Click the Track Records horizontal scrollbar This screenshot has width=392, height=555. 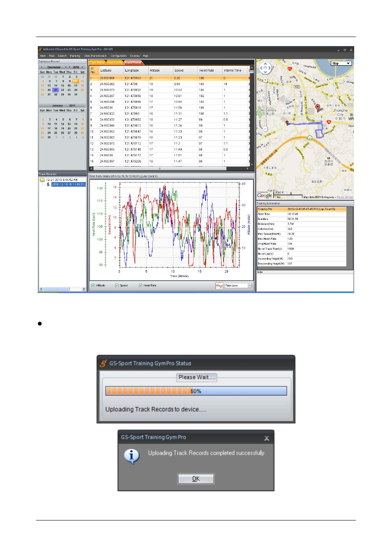tap(62, 289)
